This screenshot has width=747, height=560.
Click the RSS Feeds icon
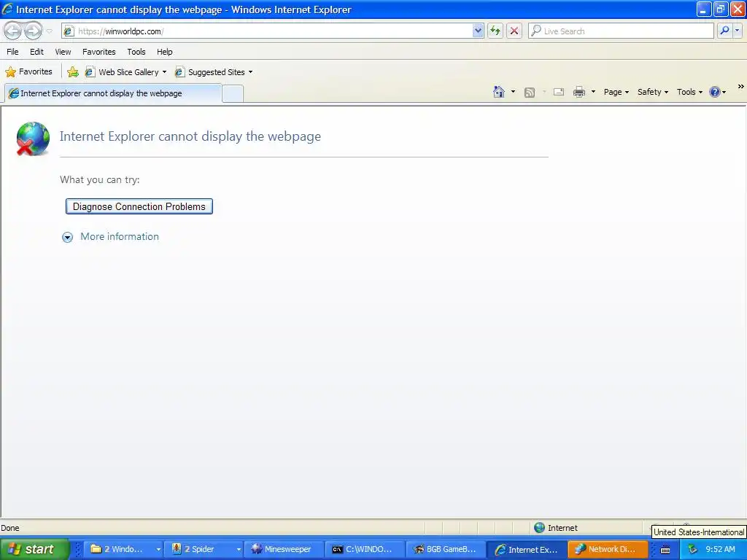point(530,92)
